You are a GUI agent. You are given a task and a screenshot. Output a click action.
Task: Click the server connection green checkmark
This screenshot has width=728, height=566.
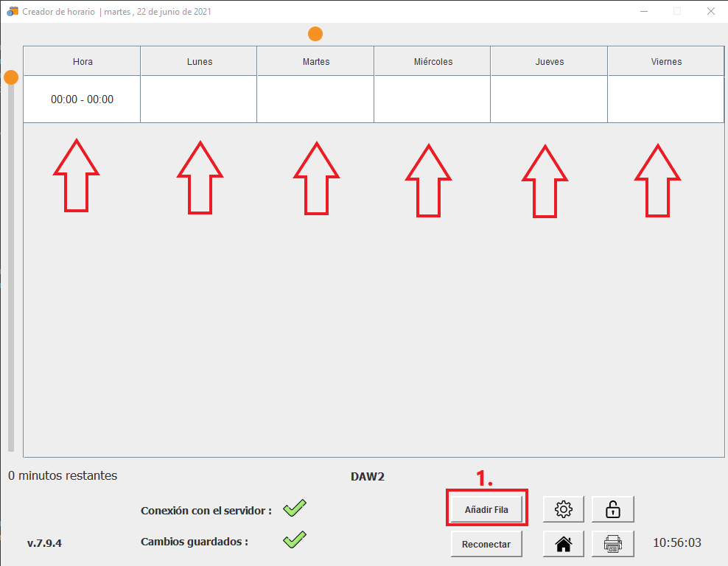(294, 508)
